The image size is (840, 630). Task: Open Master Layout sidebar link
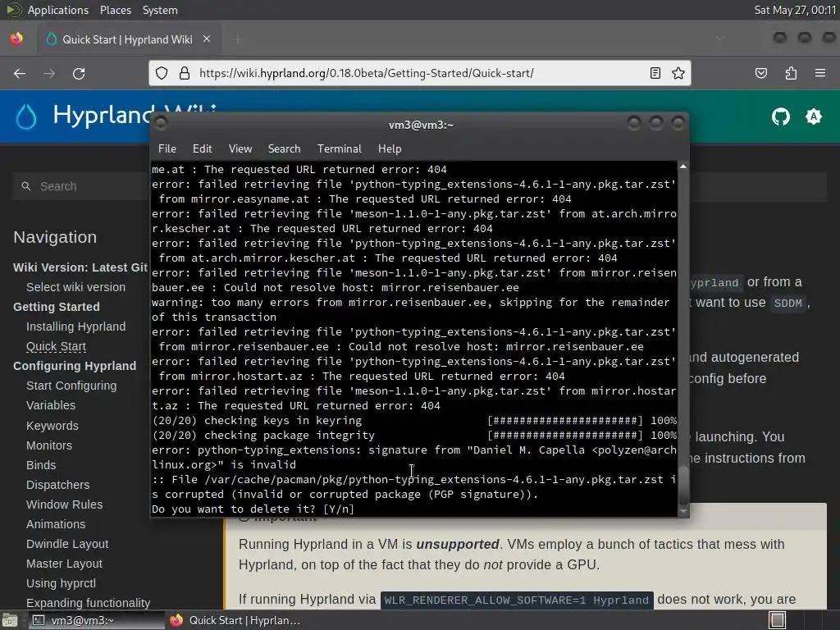[64, 564]
